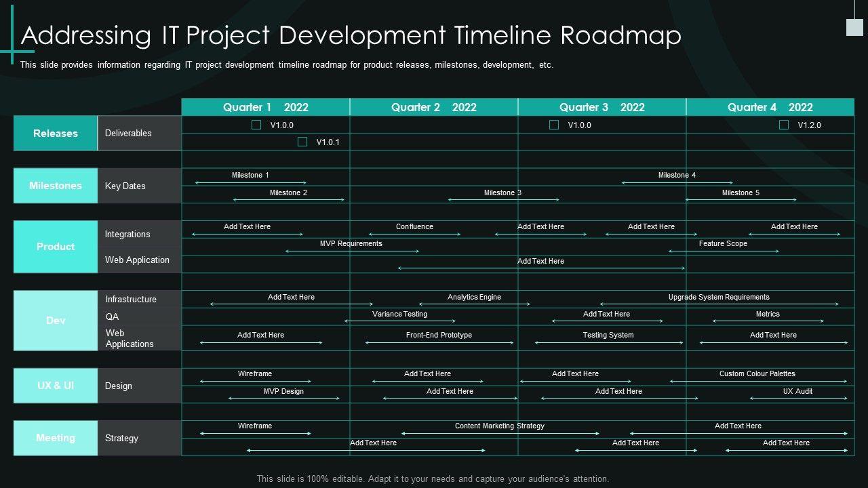Select the Milestone 2 timeline label
The height and width of the screenshot is (488, 868).
(288, 193)
